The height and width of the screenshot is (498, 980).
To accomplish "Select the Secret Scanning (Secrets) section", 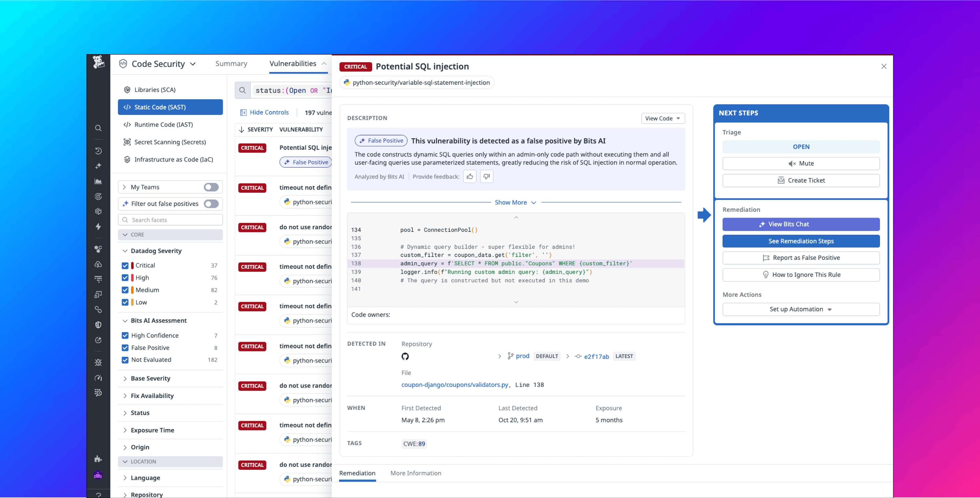I will (x=170, y=142).
